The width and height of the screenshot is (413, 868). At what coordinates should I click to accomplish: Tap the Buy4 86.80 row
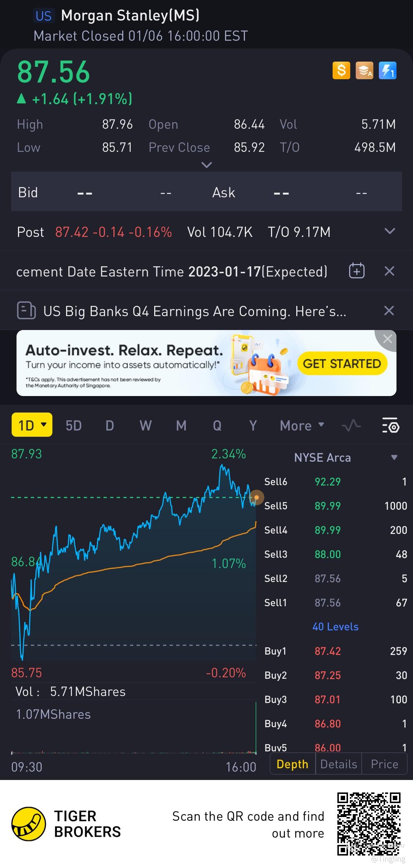336,724
